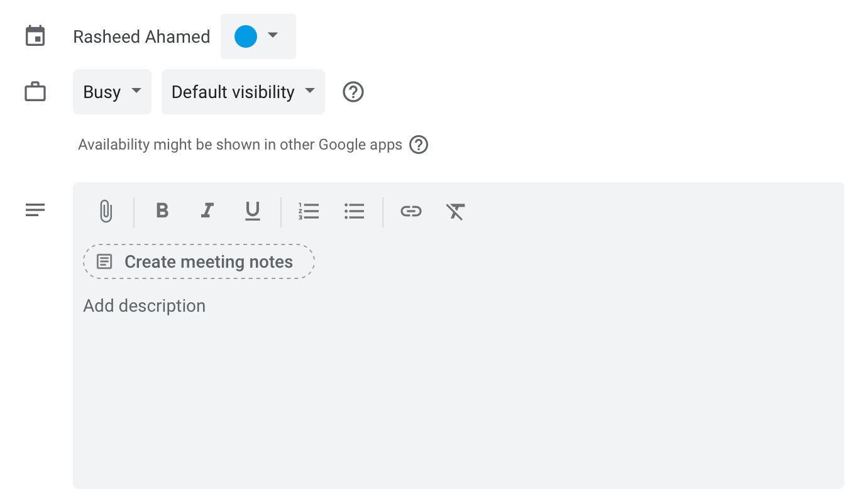
Task: Insert a numbered list in the description
Action: tap(309, 211)
